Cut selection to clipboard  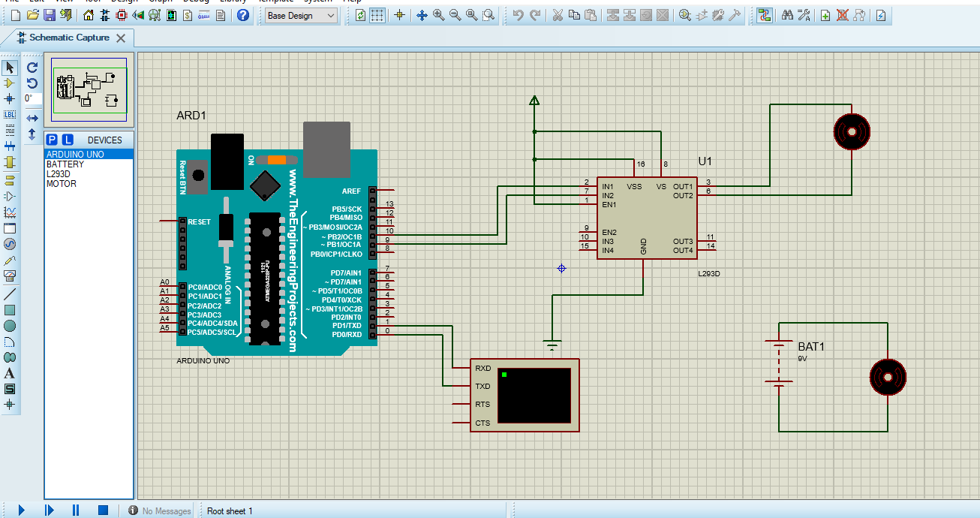point(558,15)
